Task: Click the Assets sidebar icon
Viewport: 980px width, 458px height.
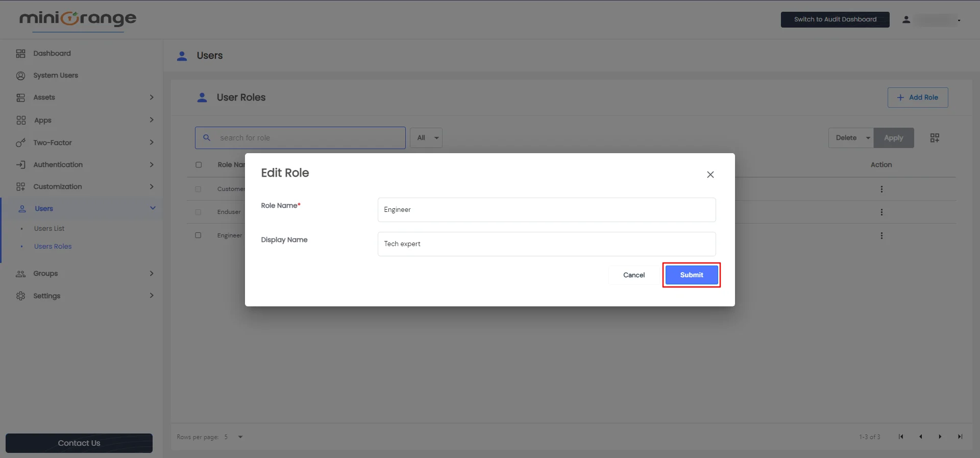Action: [20, 98]
